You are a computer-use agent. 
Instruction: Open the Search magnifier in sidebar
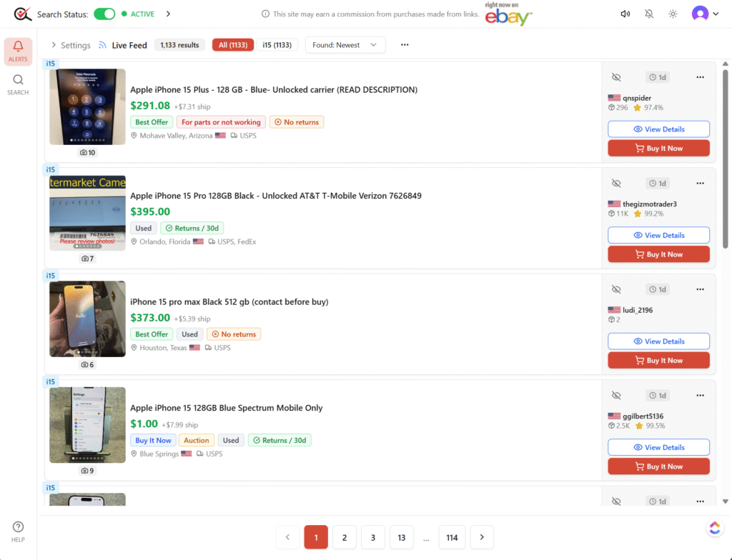(x=18, y=80)
